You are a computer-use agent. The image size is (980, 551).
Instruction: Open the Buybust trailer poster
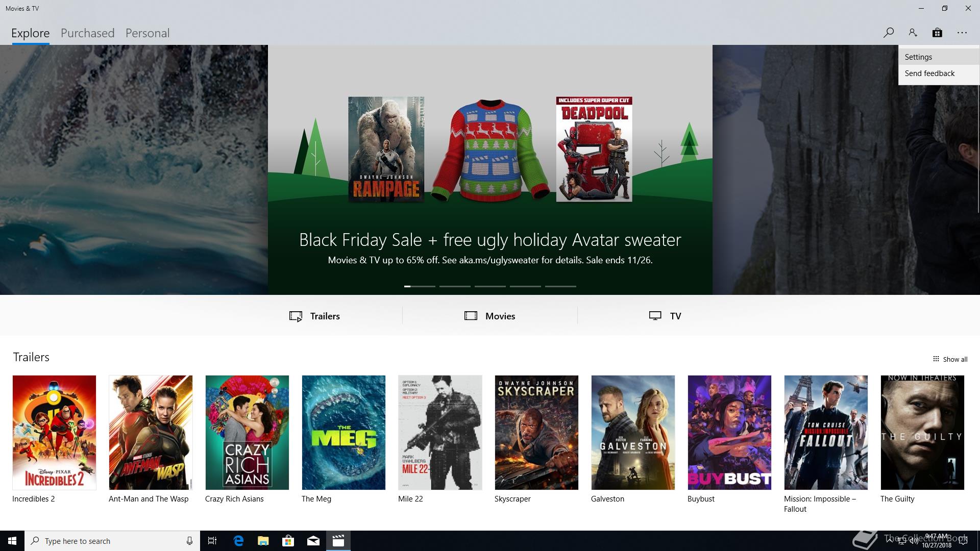pyautogui.click(x=729, y=433)
